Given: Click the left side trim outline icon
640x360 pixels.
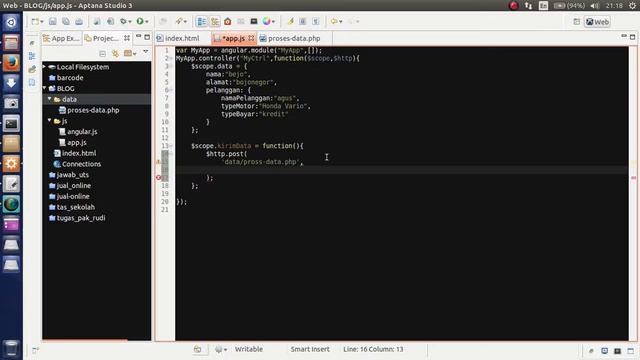Looking at the screenshot, I should (x=32, y=56).
